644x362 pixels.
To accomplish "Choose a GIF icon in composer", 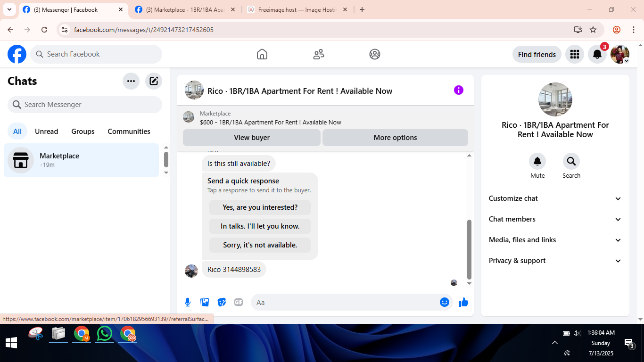I will [239, 302].
